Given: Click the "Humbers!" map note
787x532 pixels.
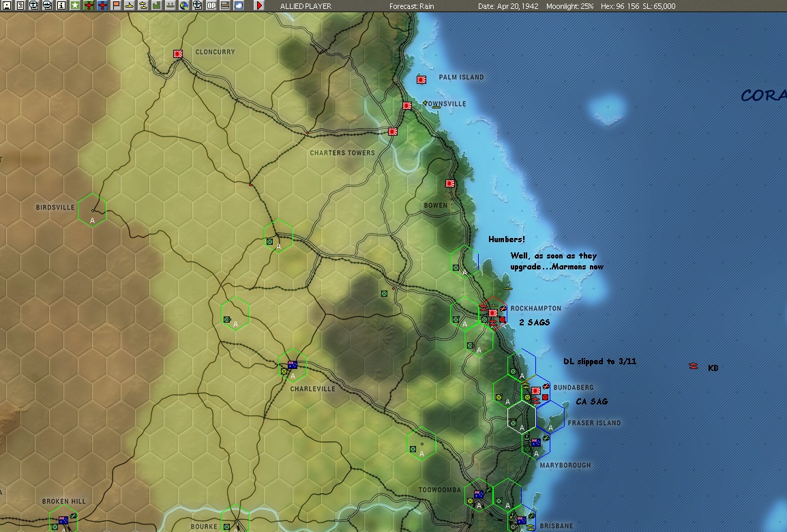Looking at the screenshot, I should point(507,239).
